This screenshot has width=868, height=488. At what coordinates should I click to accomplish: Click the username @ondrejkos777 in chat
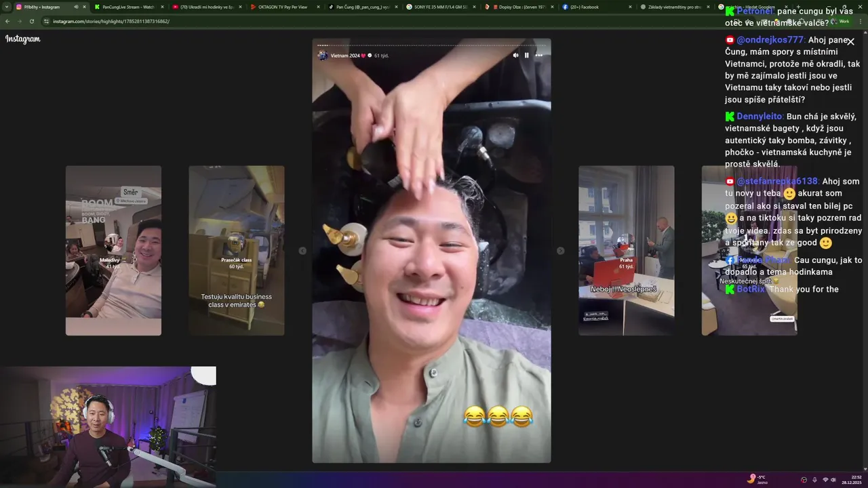click(770, 40)
